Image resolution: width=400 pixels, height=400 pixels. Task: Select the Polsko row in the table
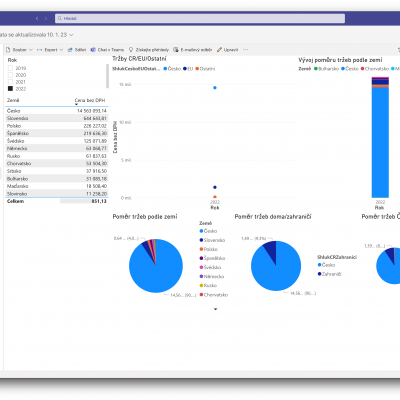(57, 126)
